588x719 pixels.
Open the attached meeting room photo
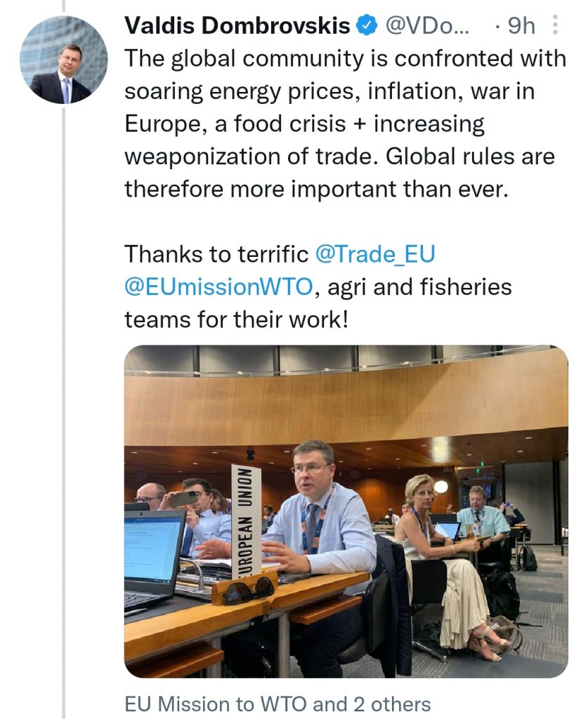(346, 511)
